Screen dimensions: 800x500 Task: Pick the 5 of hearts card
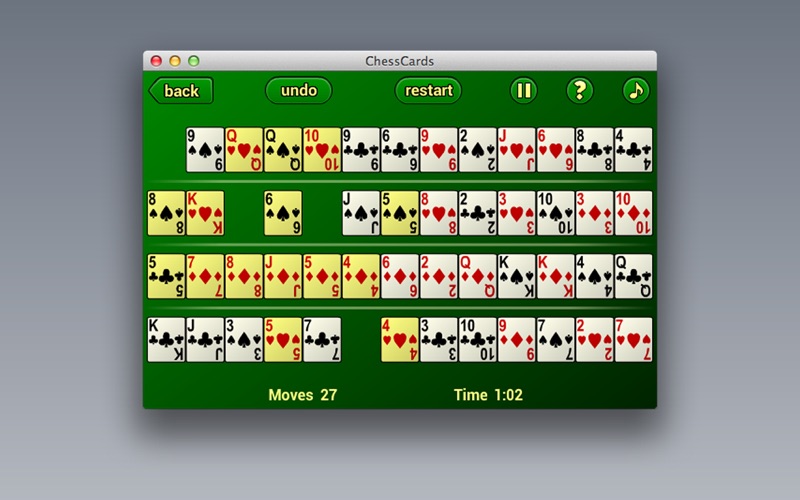click(283, 340)
